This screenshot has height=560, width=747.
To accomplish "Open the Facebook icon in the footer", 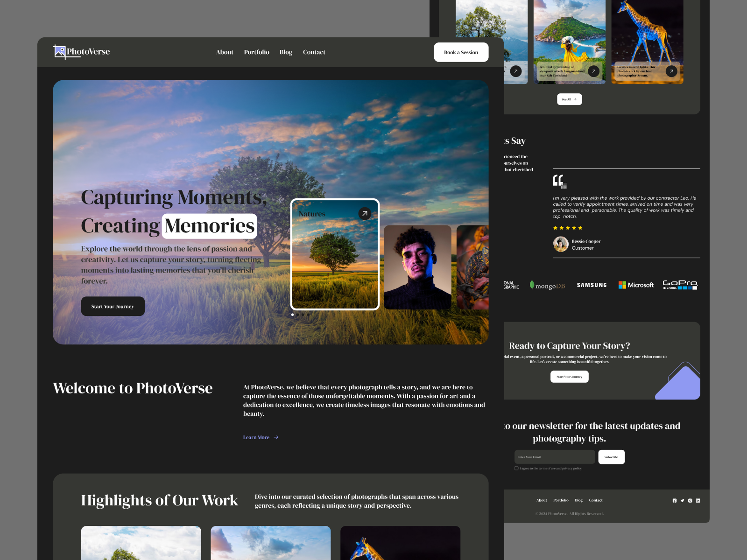I will [675, 500].
